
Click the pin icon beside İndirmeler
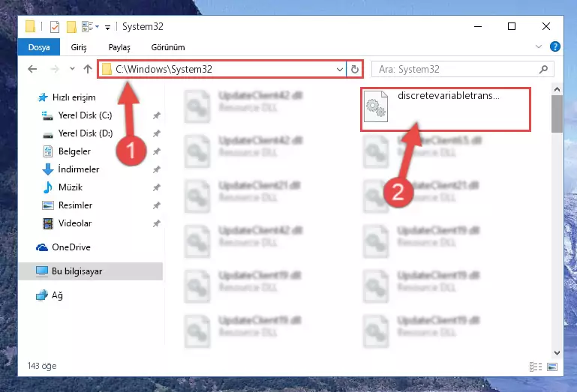(157, 169)
